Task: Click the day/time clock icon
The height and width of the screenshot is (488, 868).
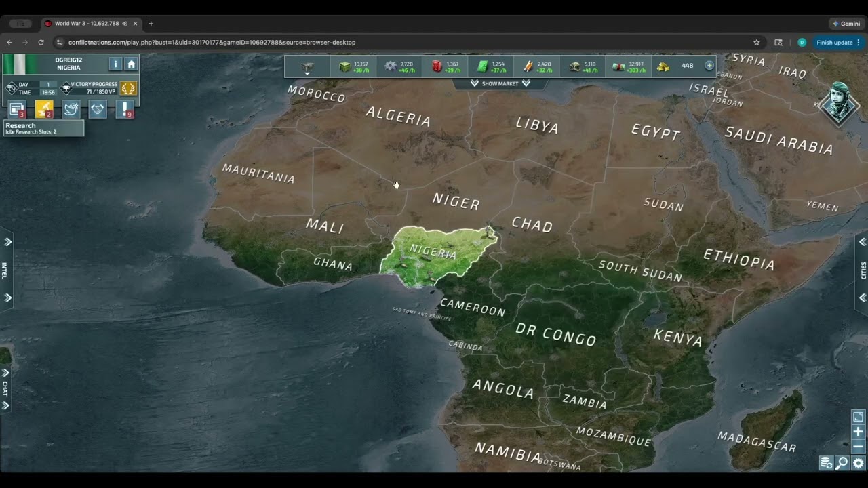Action: (12, 88)
